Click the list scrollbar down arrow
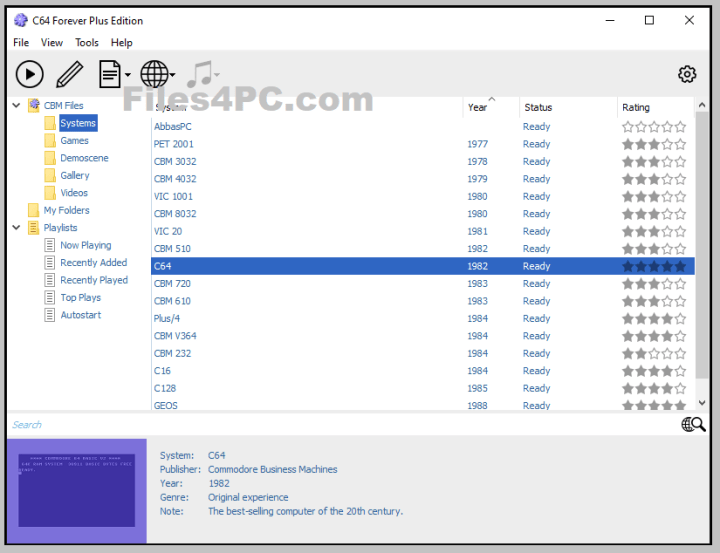Viewport: 720px width, 553px height. tap(702, 403)
